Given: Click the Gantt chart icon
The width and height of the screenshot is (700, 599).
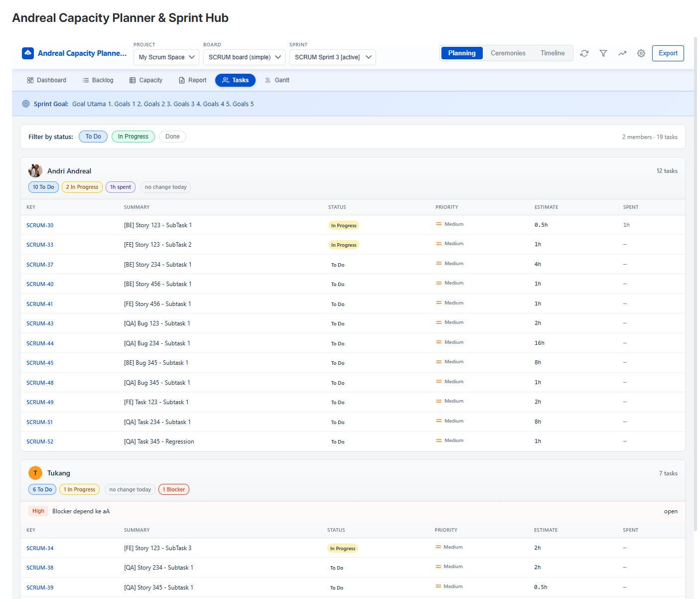Looking at the screenshot, I should pos(267,80).
